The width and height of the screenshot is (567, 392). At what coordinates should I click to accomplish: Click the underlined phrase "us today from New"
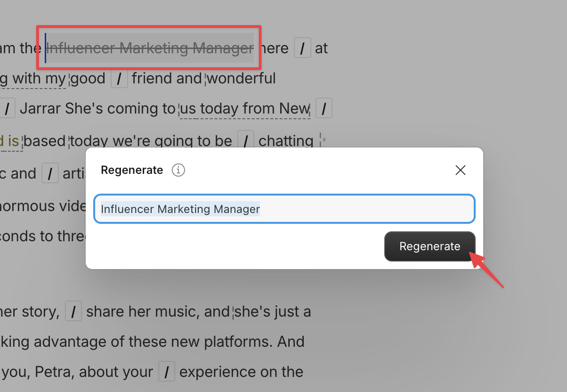(245, 109)
